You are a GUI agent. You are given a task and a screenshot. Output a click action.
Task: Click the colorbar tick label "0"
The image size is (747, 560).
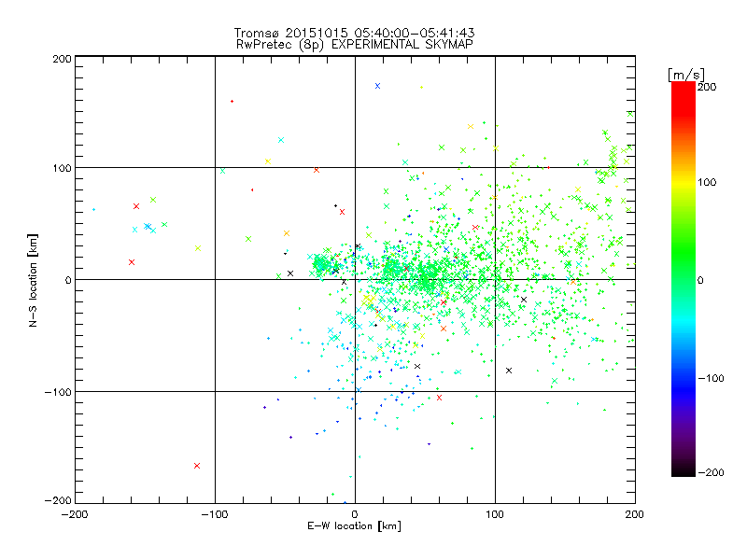pos(700,280)
